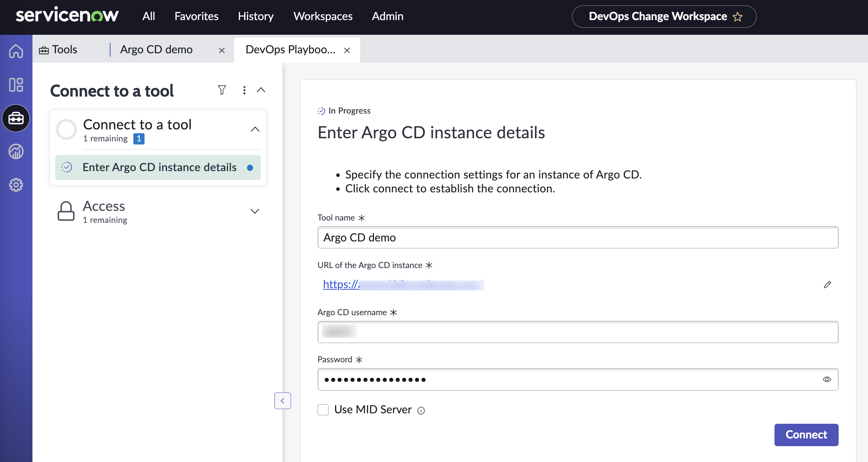
Task: Edit the Argo CD URL with pencil
Action: (827, 285)
